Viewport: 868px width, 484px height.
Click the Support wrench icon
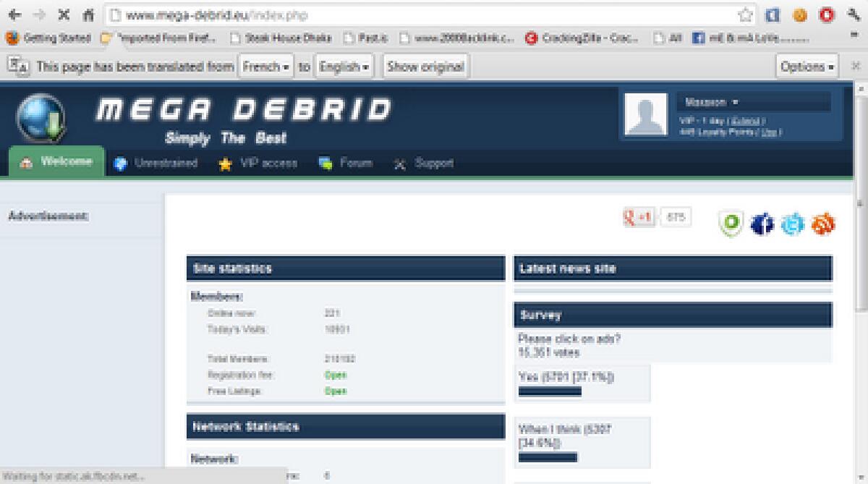(399, 164)
